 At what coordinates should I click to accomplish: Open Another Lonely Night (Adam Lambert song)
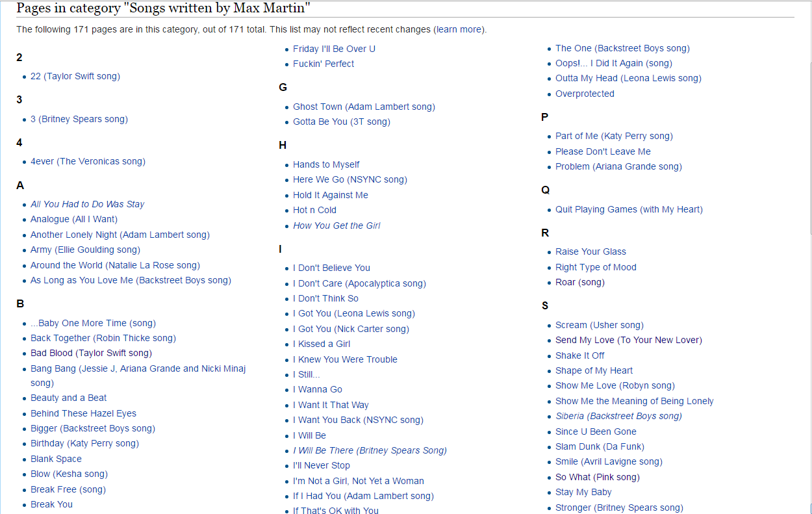(x=120, y=235)
